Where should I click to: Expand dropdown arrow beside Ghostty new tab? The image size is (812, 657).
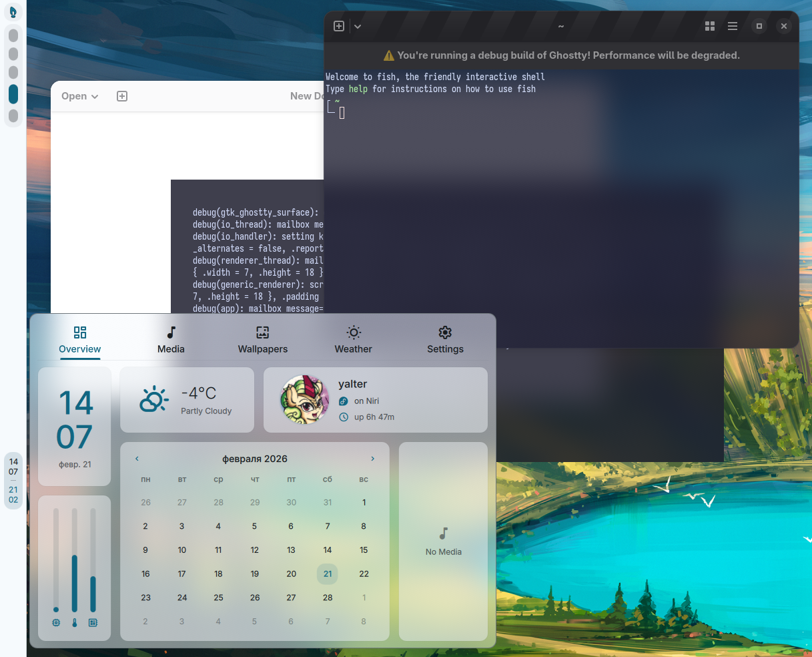tap(358, 26)
